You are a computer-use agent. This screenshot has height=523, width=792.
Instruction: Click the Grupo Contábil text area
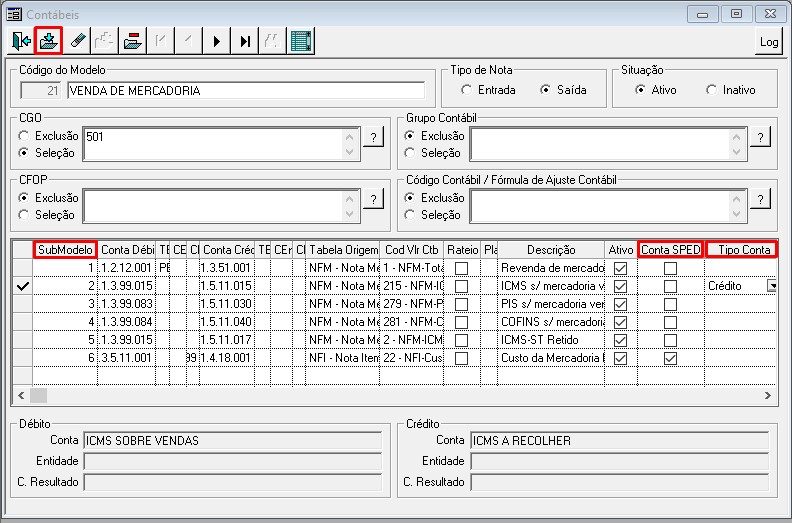pyautogui.click(x=600, y=144)
